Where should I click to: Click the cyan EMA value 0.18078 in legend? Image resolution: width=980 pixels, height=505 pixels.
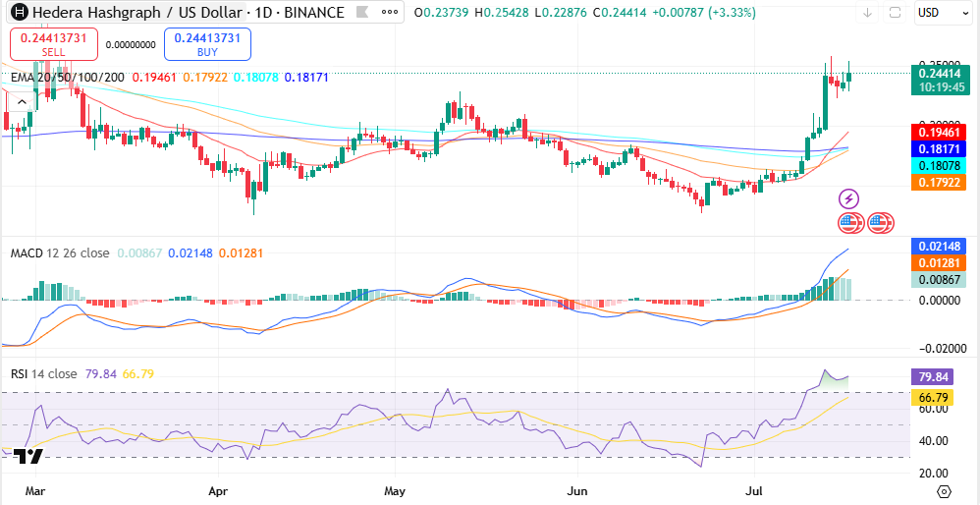[x=255, y=78]
